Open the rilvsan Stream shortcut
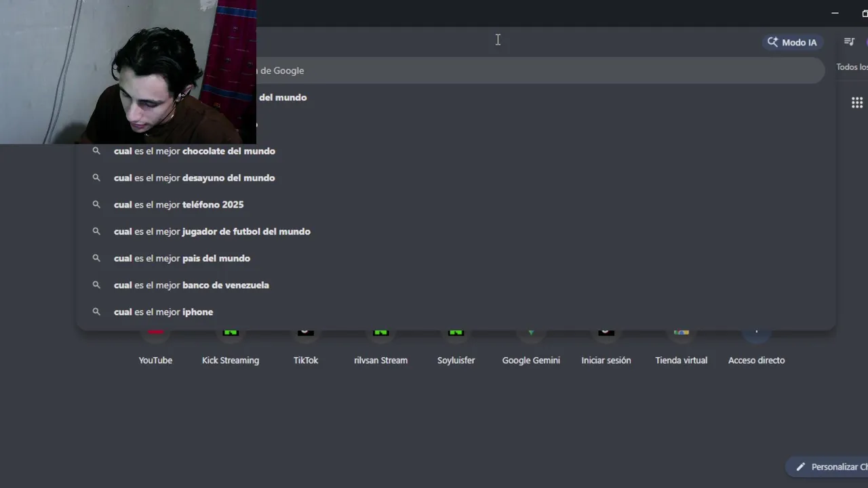This screenshot has height=488, width=868. click(x=380, y=349)
